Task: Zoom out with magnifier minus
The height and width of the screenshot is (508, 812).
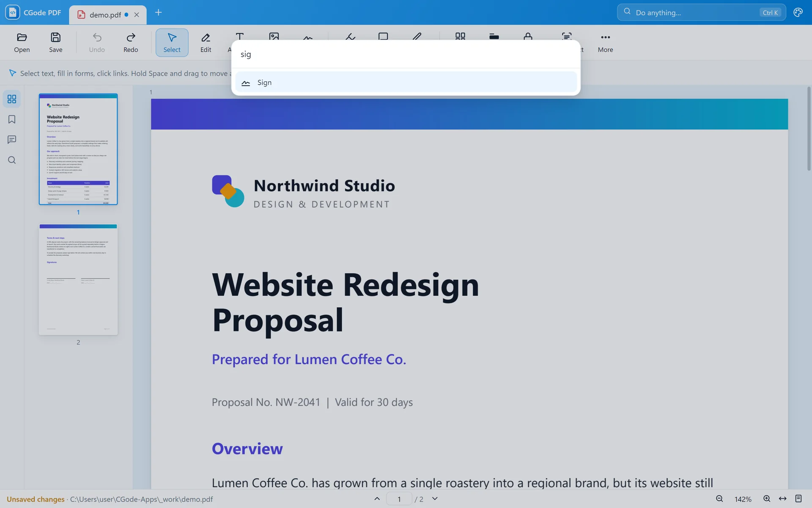Action: click(x=719, y=499)
